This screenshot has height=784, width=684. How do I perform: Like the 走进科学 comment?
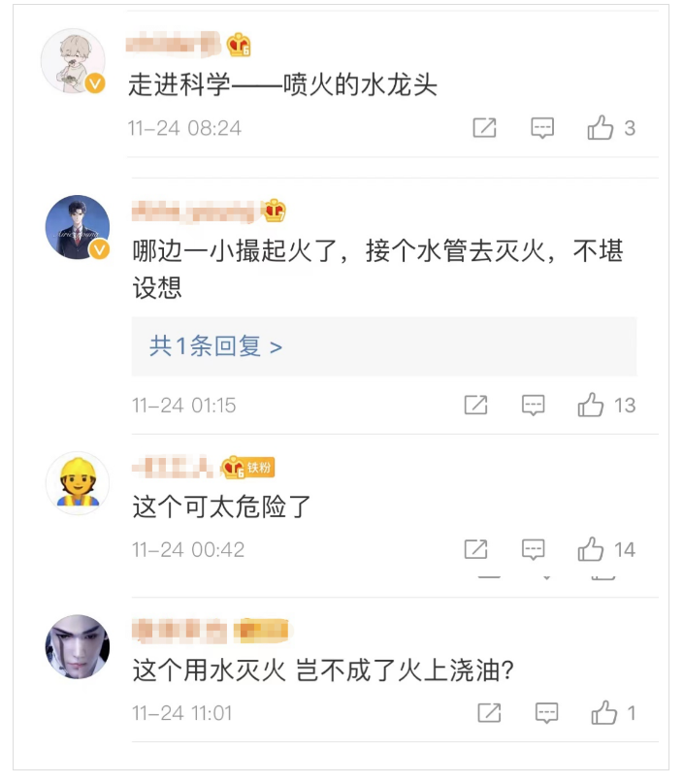(601, 128)
